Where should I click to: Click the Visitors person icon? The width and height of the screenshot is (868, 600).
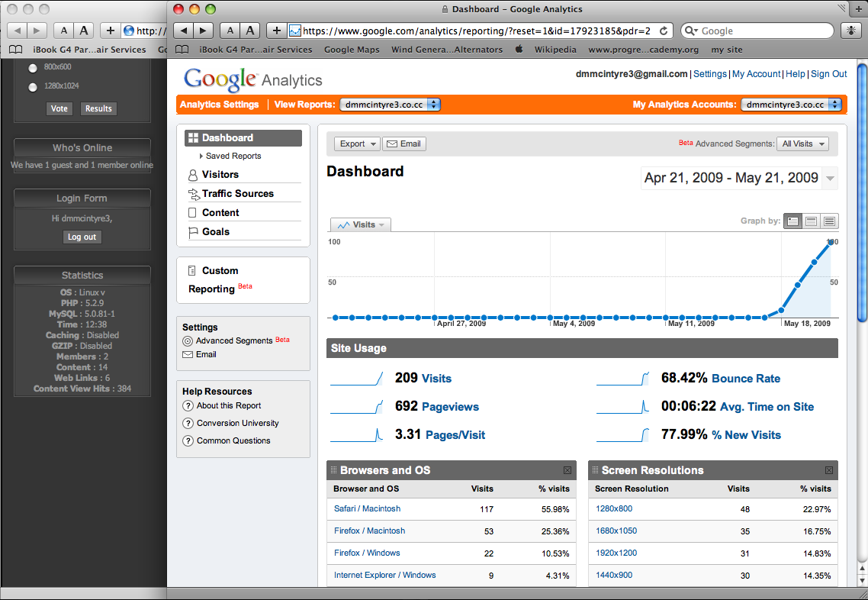tap(193, 175)
